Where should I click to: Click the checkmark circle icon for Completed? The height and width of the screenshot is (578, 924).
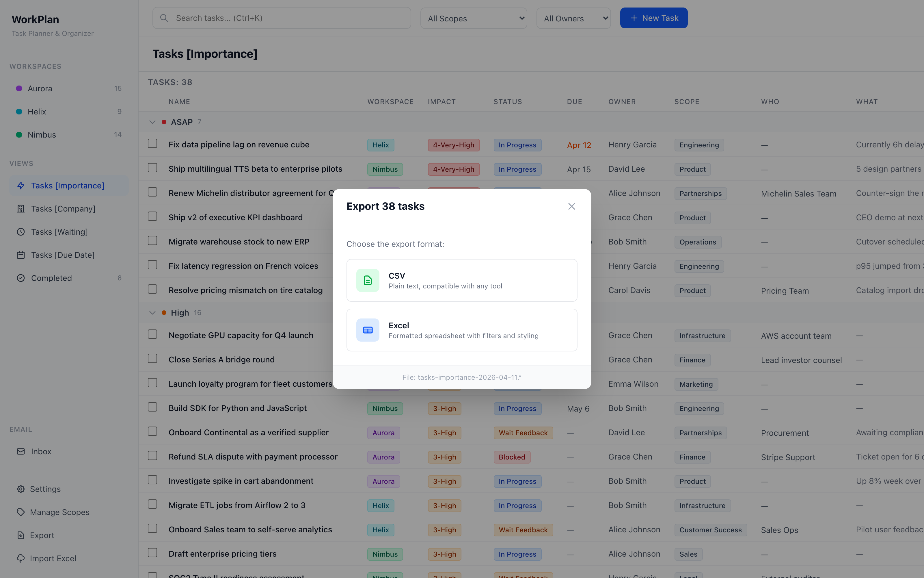pyautogui.click(x=21, y=278)
